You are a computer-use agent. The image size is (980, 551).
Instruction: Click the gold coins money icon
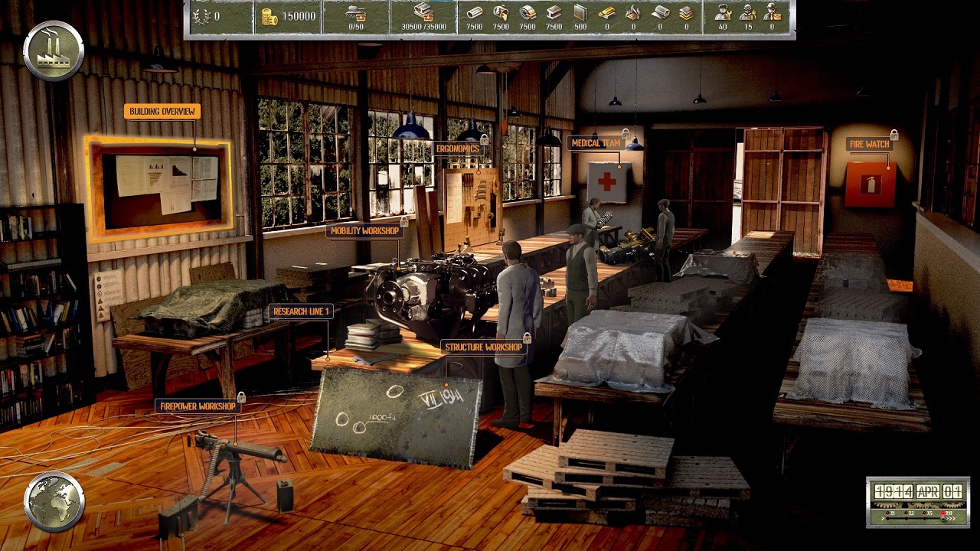tap(269, 17)
